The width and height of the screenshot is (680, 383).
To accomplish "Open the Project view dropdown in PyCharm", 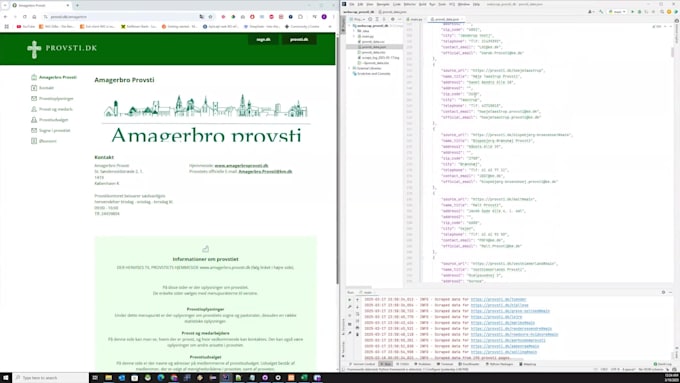I will click(357, 19).
